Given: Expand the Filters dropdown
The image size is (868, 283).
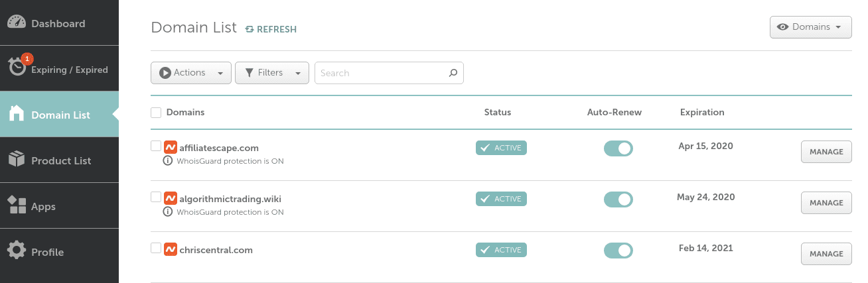Looking at the screenshot, I should [x=272, y=73].
